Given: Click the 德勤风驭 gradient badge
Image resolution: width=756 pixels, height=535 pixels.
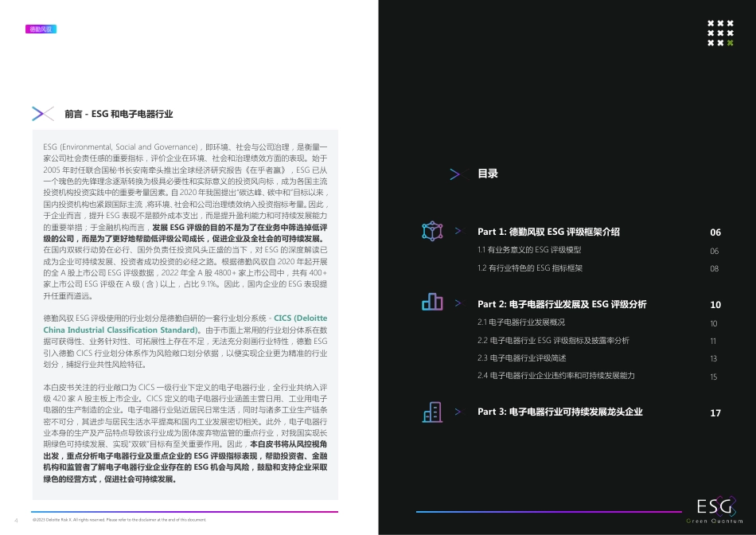Looking at the screenshot, I should coord(41,29).
